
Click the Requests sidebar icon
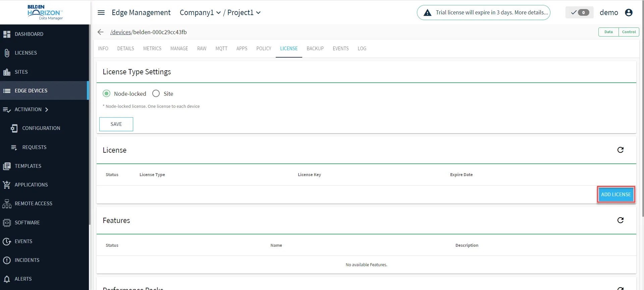pyautogui.click(x=14, y=147)
